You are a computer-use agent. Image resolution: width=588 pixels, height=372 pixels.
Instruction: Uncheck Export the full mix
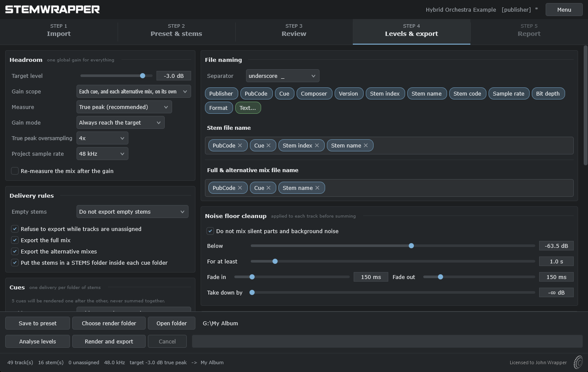(x=15, y=240)
